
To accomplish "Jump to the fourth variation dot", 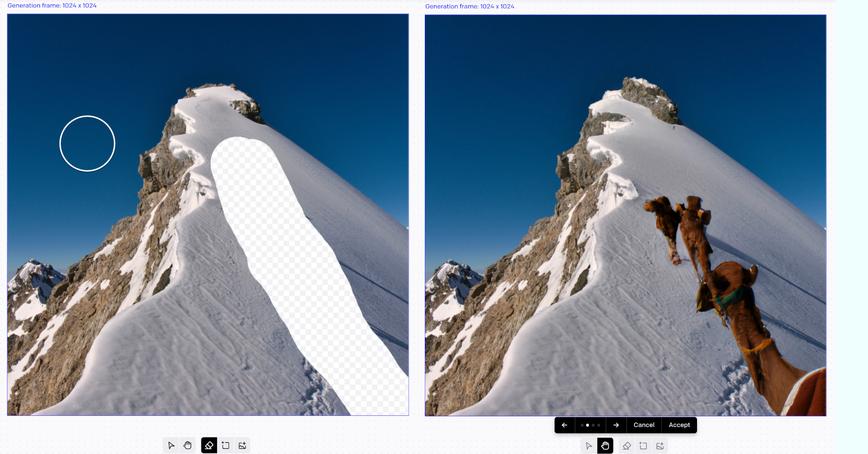I will pos(598,425).
